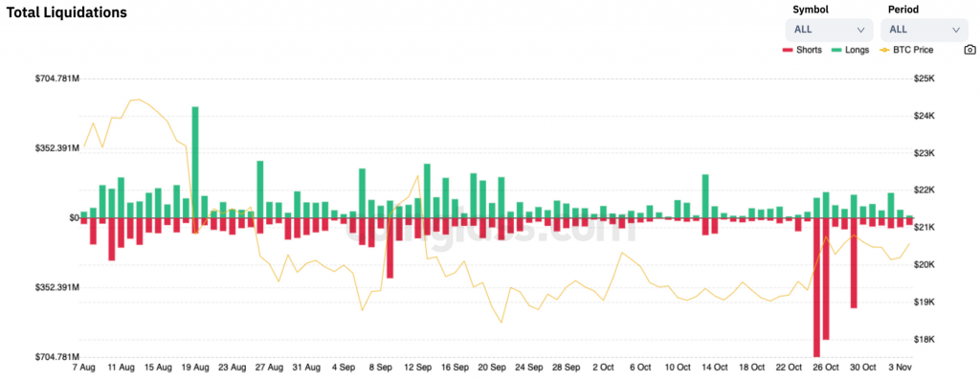
Task: Click the $22K right axis label
Action: tap(924, 190)
